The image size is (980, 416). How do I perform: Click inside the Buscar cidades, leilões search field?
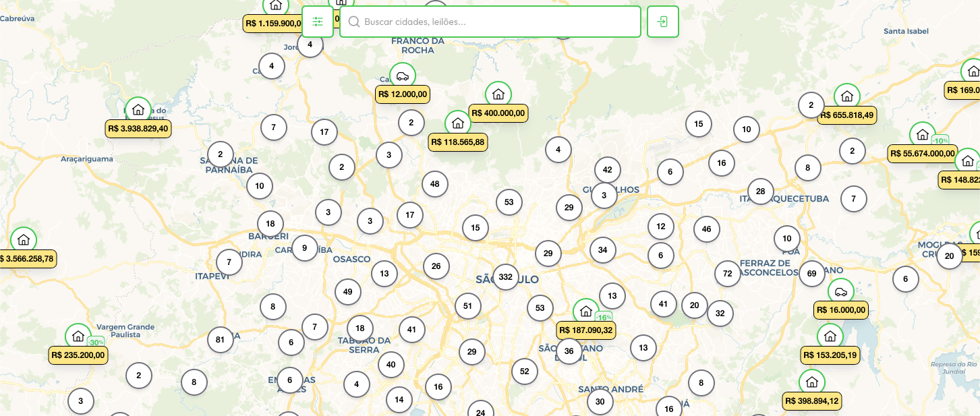coord(490,22)
